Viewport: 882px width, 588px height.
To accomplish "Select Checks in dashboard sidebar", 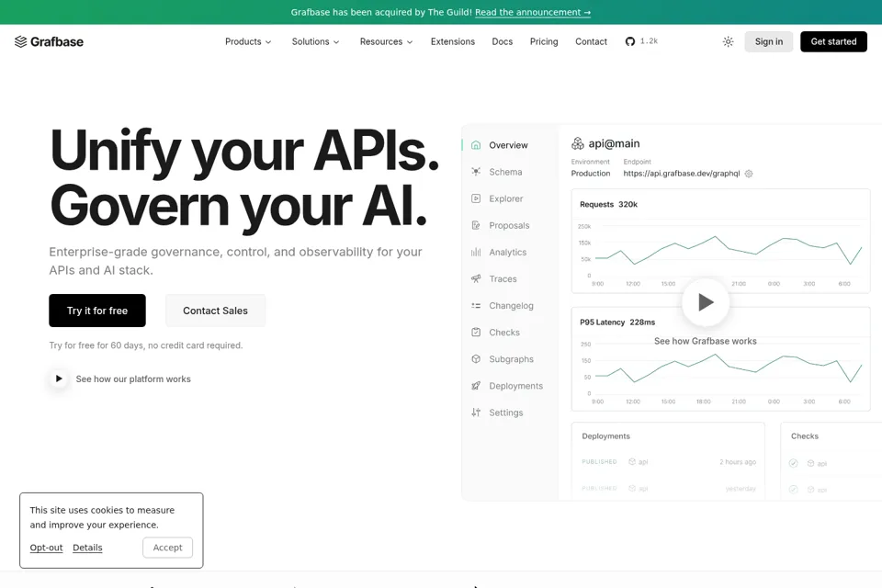I will pos(504,333).
